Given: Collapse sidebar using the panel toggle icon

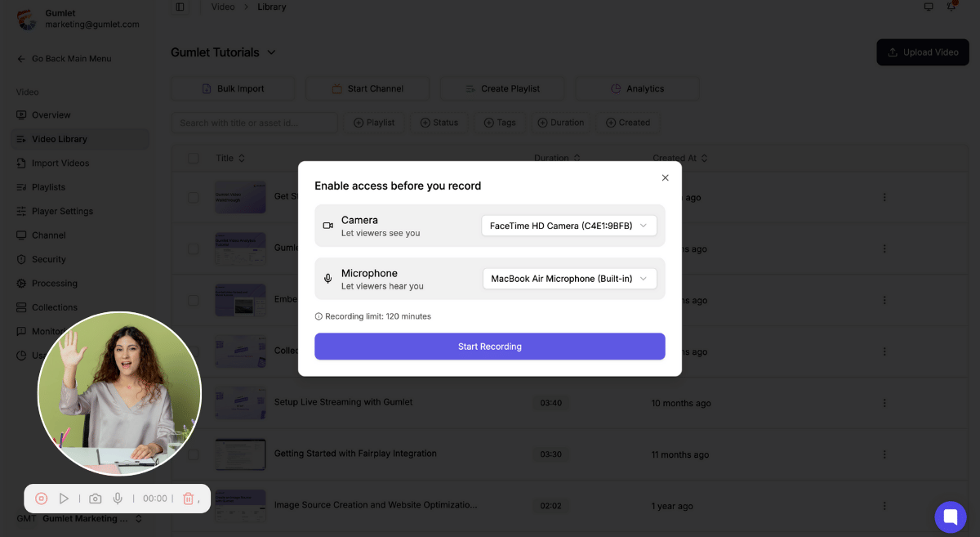Looking at the screenshot, I should [180, 7].
